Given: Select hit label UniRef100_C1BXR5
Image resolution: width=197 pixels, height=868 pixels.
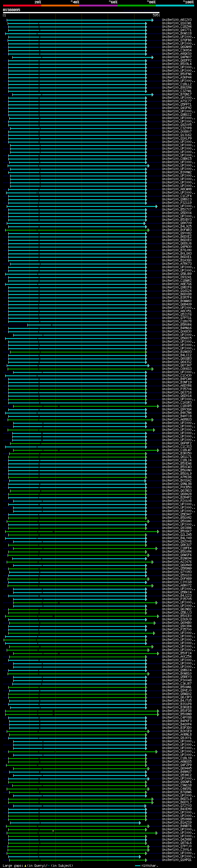Looking at the screenshot, I should 177,406.
